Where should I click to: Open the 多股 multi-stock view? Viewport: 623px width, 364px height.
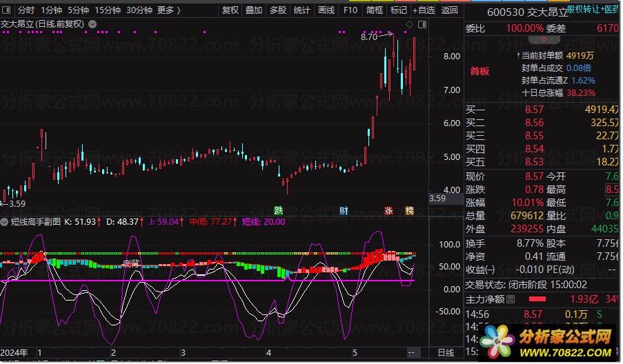[278, 10]
